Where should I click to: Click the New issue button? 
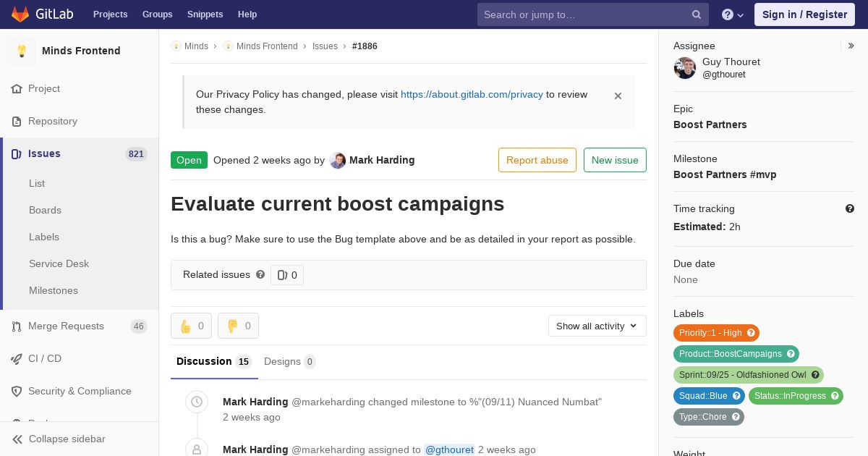(x=615, y=160)
